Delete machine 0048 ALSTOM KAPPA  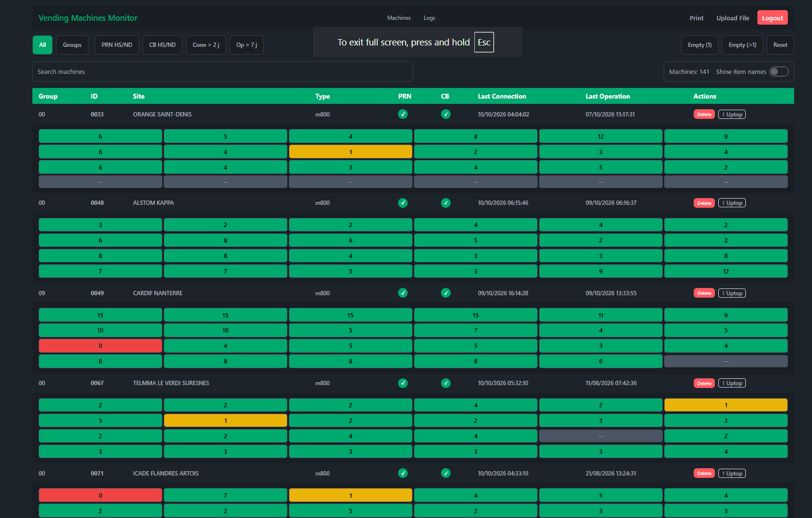704,203
